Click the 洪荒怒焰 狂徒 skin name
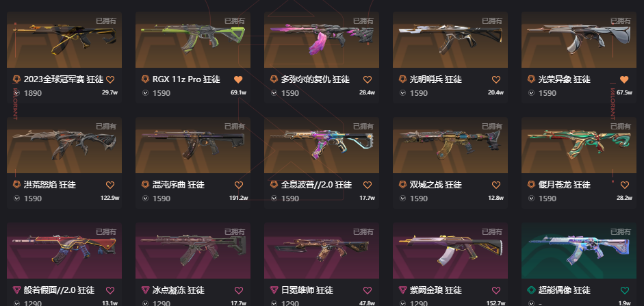Screen dimensions: 644x306 50,185
